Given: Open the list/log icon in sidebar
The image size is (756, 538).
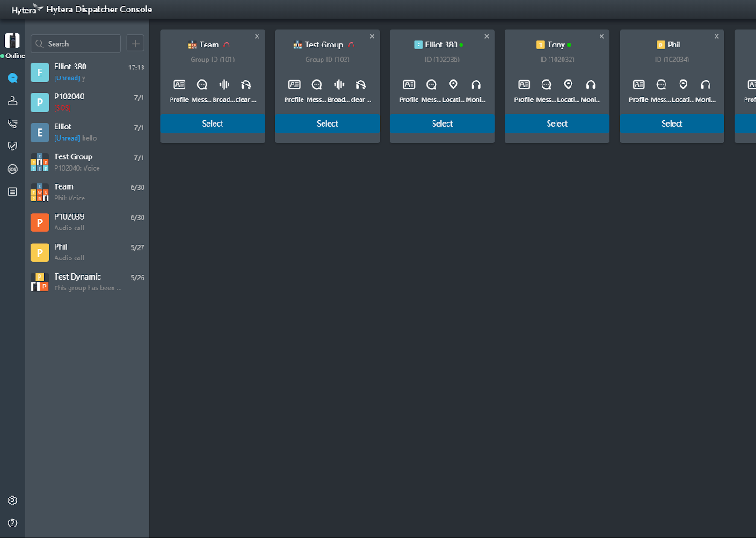Looking at the screenshot, I should [x=12, y=192].
